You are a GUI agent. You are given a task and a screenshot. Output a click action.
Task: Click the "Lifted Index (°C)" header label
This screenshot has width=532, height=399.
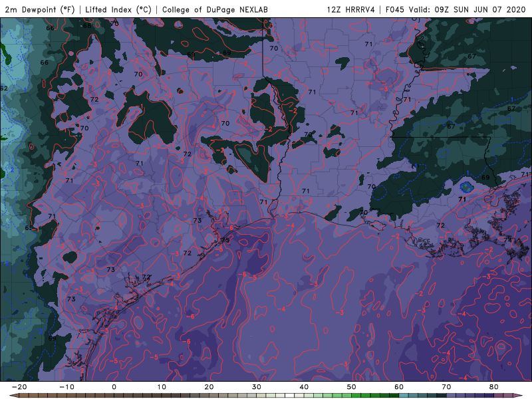(x=118, y=9)
